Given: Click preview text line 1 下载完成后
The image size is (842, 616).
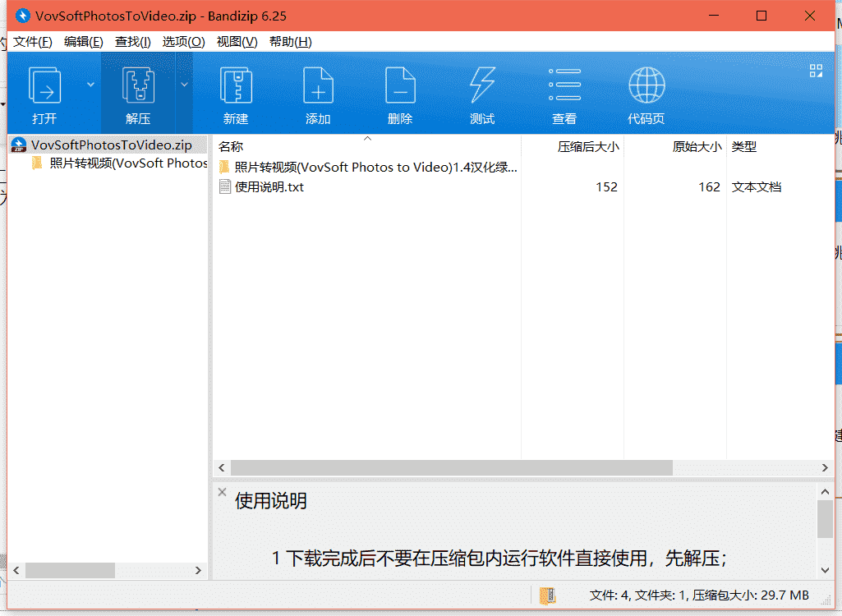Looking at the screenshot, I should [499, 559].
